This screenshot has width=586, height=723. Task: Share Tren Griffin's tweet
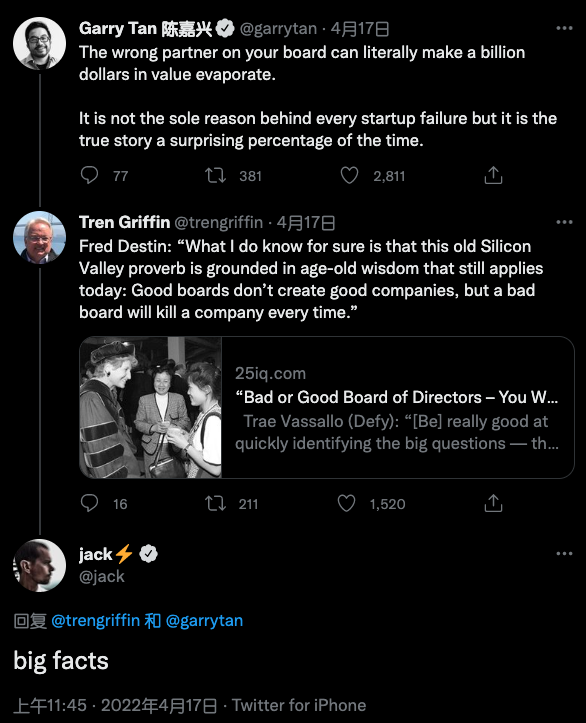tap(493, 503)
